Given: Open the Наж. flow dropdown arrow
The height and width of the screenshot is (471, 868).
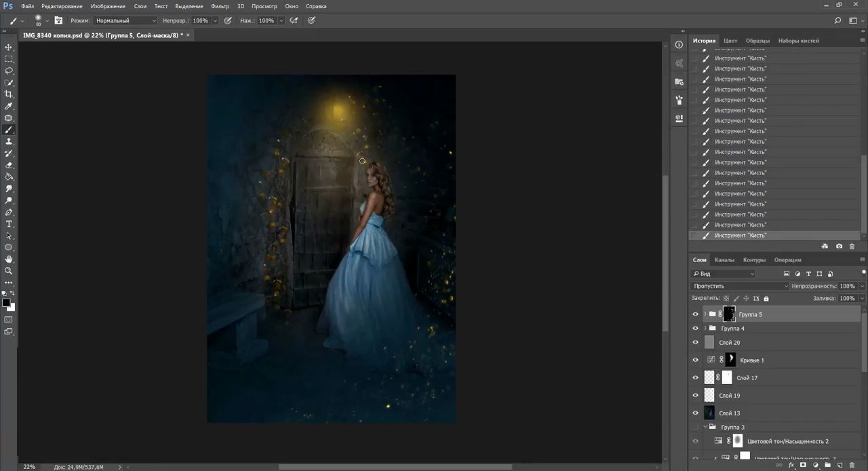Looking at the screenshot, I should 281,20.
